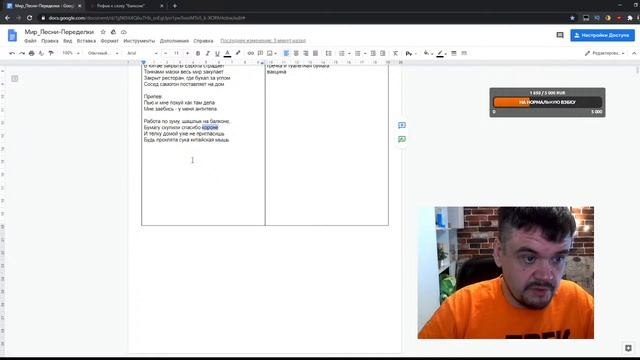640x360 pixels.
Task: Open the editing mode dropdown
Action: [x=605, y=53]
